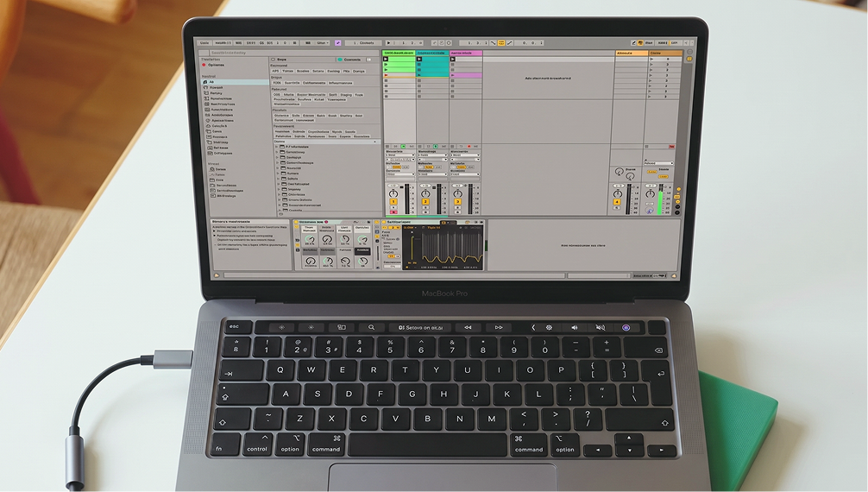Open the first input dropdown on the cyan track
The image size is (868, 492).
pos(433,155)
